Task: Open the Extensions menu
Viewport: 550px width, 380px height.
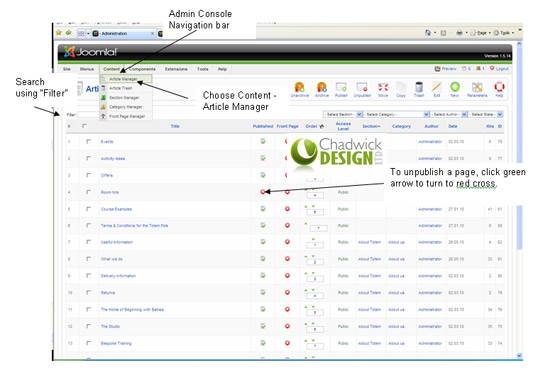Action: tap(176, 69)
